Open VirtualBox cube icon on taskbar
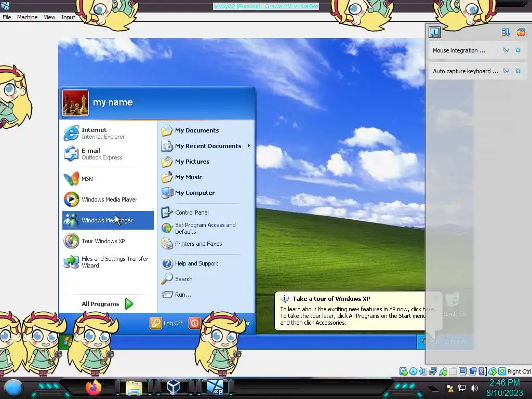This screenshot has width=532, height=399. coord(174,388)
